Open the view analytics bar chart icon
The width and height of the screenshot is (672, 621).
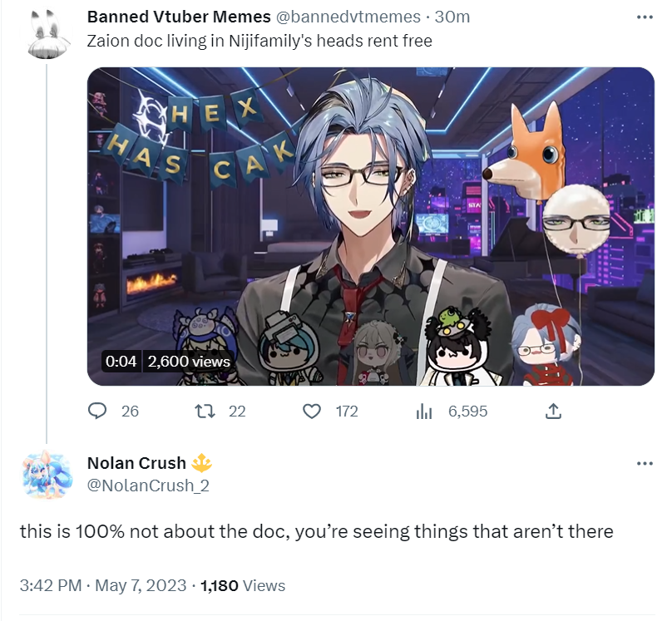point(424,412)
